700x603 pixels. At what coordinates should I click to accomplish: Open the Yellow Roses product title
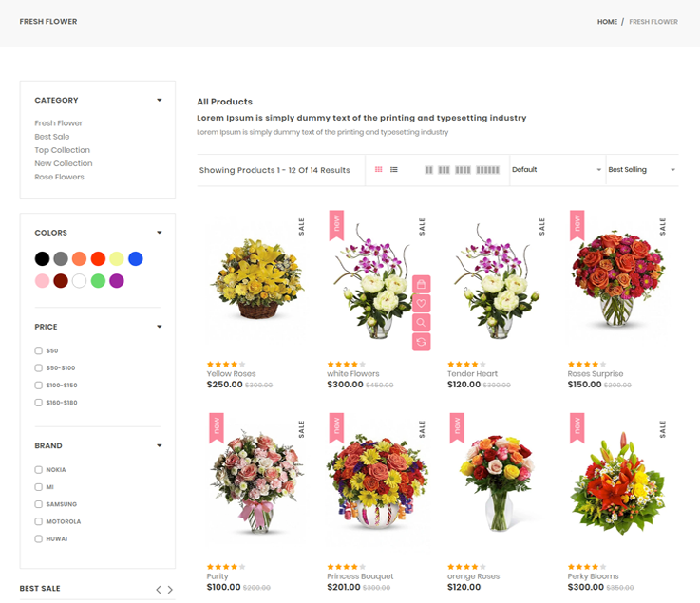[x=231, y=374]
